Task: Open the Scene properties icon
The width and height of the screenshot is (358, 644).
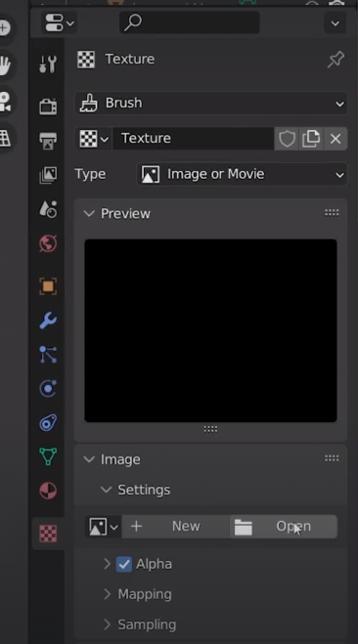Action: [x=48, y=209]
